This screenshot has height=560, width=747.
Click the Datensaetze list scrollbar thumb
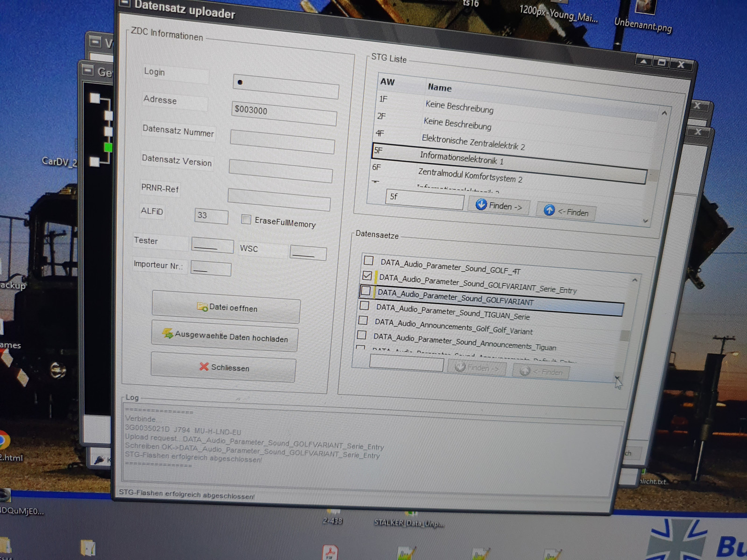tap(624, 336)
